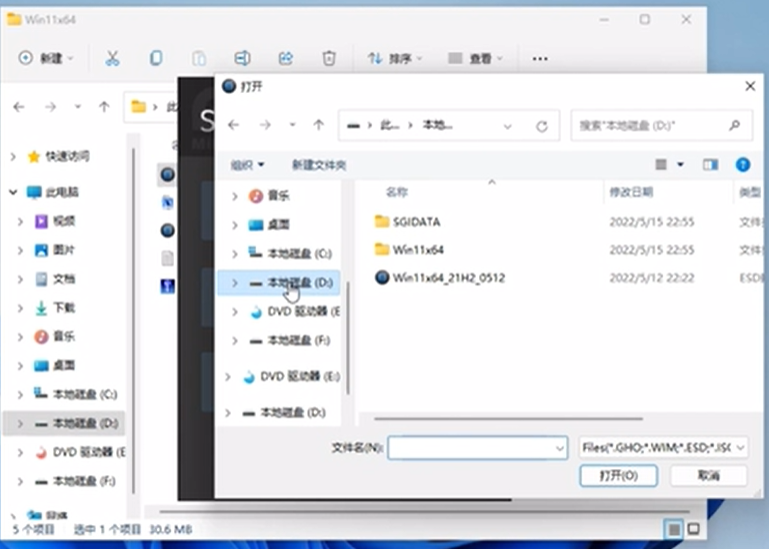Viewport: 769px width, 549px height.
Task: Click forward arrow in the 打开 dialog
Action: (x=265, y=125)
